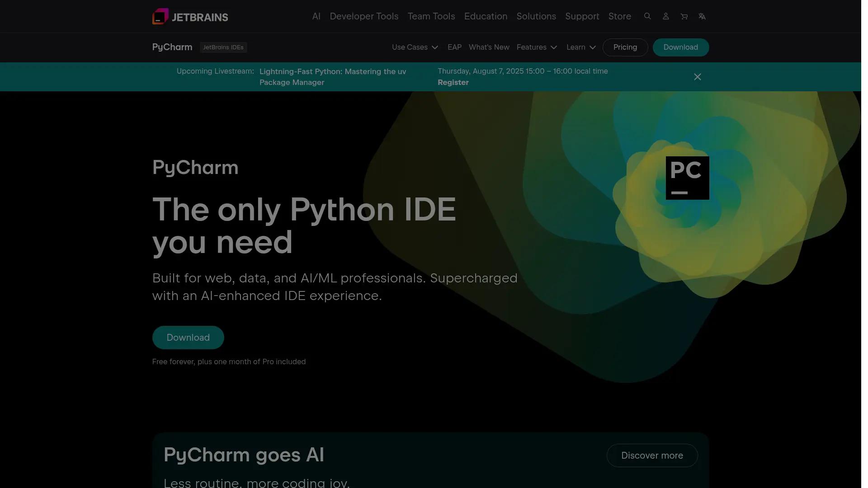Viewport: 868px width, 488px height.
Task: Dismiss the livestream announcement banner
Action: pyautogui.click(x=697, y=77)
